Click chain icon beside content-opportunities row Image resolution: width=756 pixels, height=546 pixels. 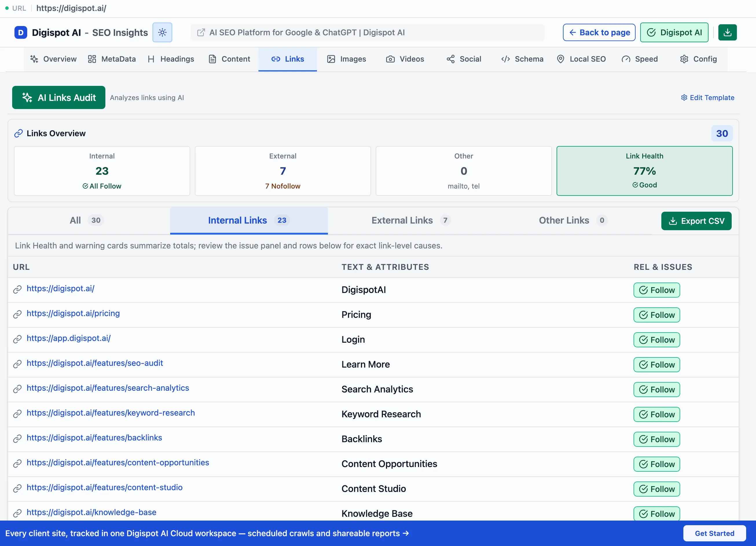(17, 463)
